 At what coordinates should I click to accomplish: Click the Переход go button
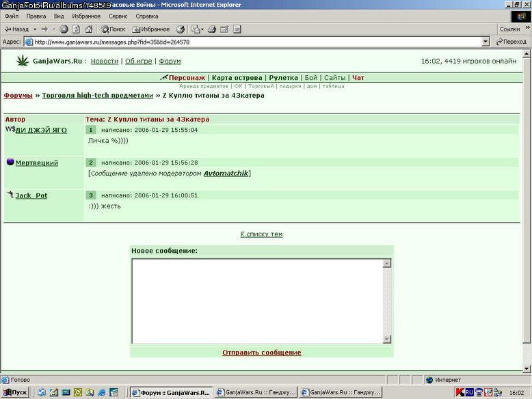(511, 42)
